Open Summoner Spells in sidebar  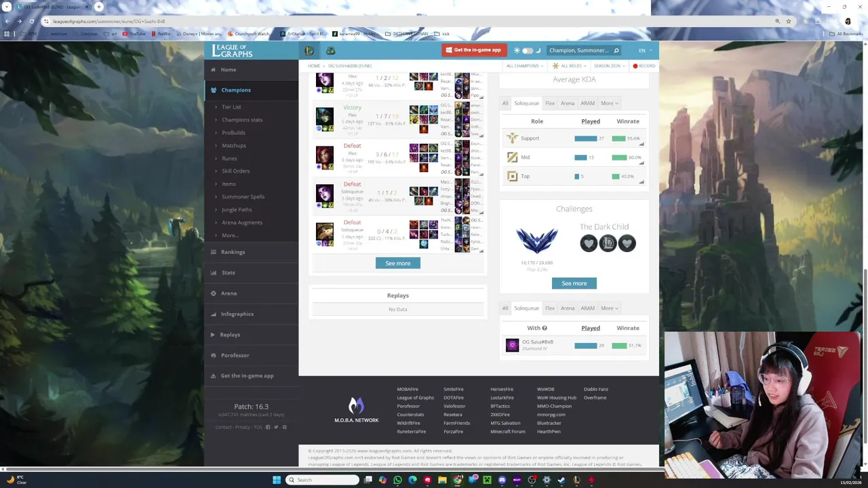point(243,197)
